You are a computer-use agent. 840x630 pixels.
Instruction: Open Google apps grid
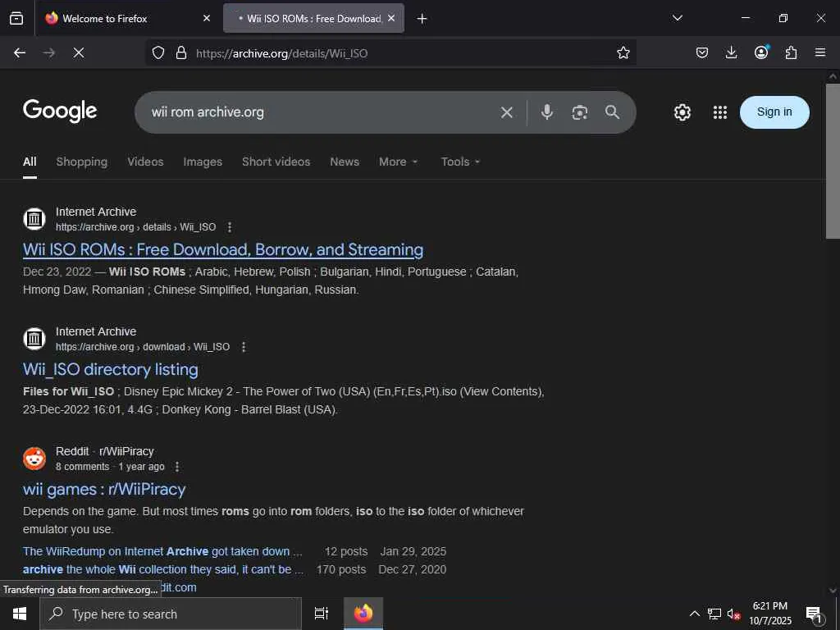720,112
